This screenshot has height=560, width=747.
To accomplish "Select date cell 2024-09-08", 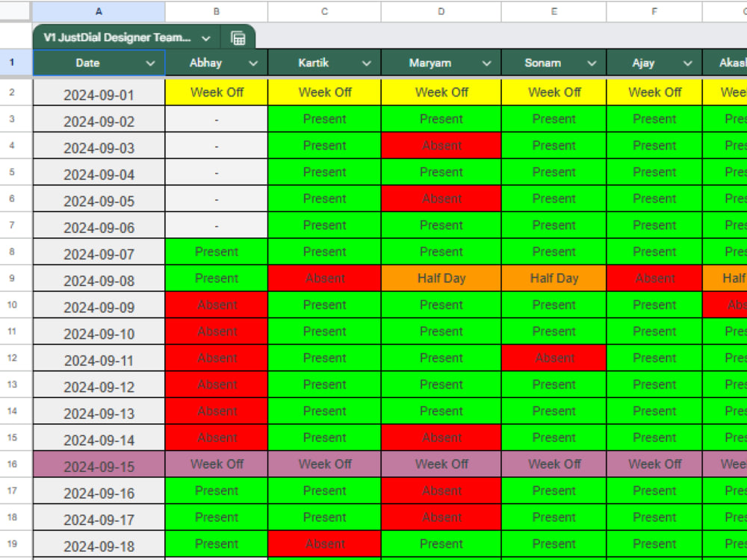I will (99, 278).
